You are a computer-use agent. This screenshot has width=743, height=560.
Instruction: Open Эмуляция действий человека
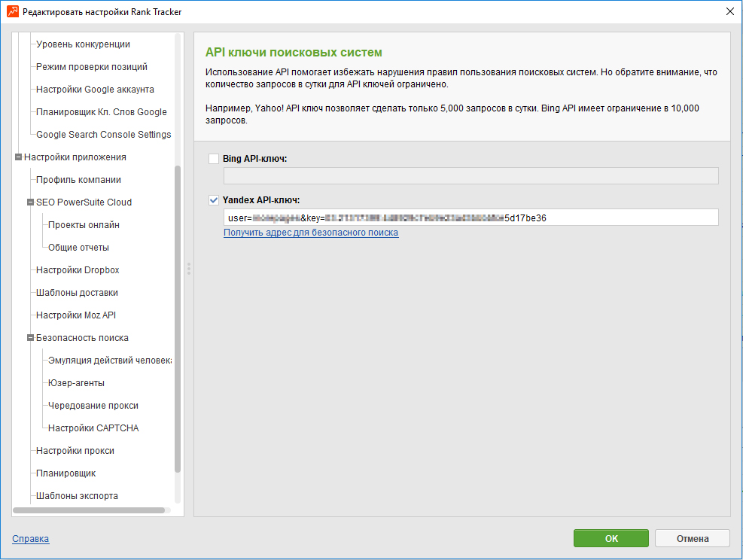(x=110, y=361)
